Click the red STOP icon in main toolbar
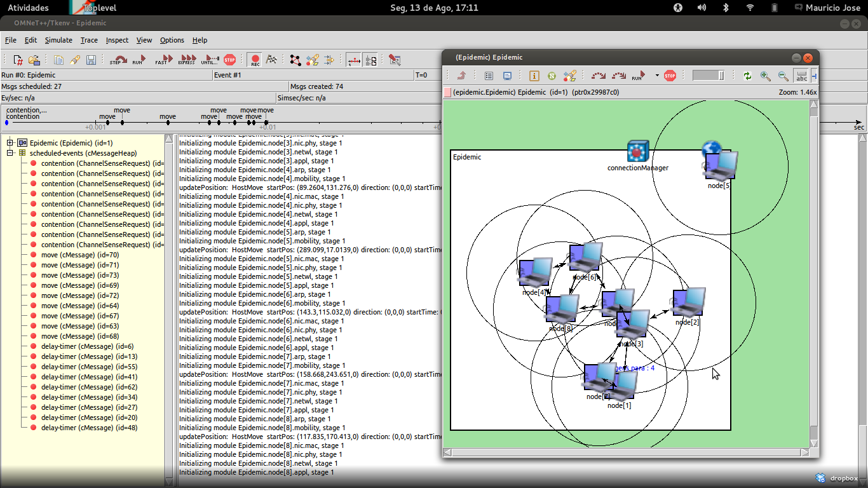The width and height of the screenshot is (868, 488). [230, 60]
